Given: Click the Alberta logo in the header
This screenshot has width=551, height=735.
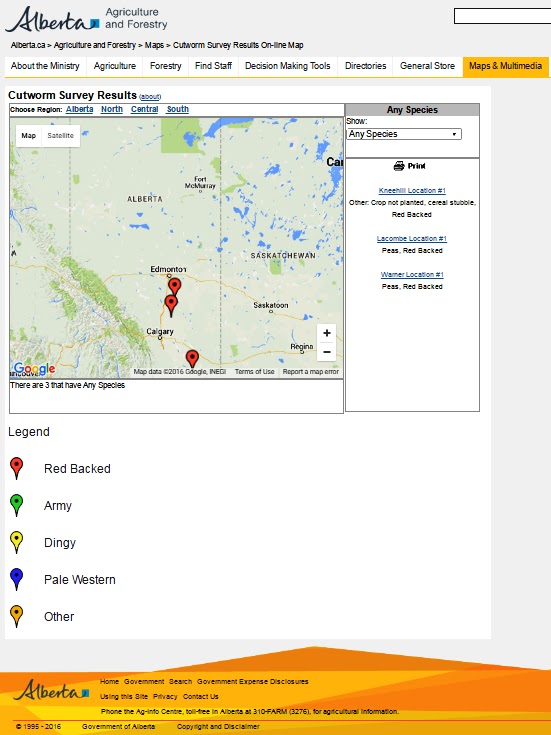Looking at the screenshot, I should [53, 19].
